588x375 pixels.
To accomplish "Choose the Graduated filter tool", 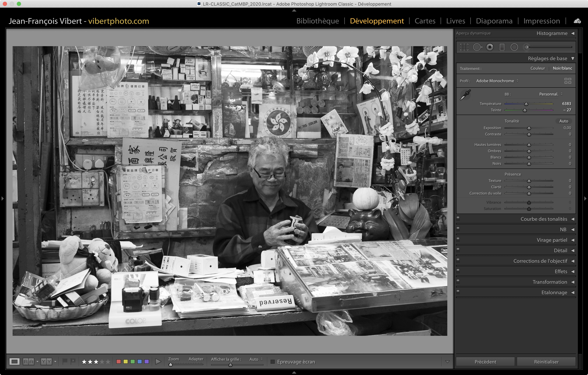I will pyautogui.click(x=502, y=47).
